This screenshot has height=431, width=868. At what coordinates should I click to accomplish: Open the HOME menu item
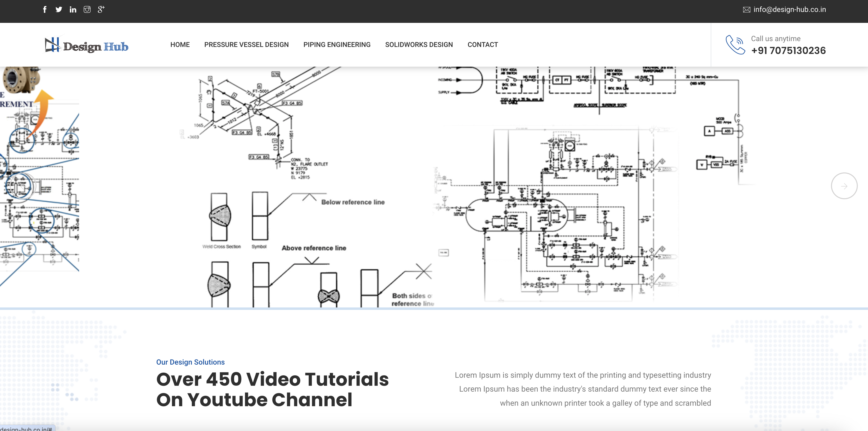tap(180, 45)
